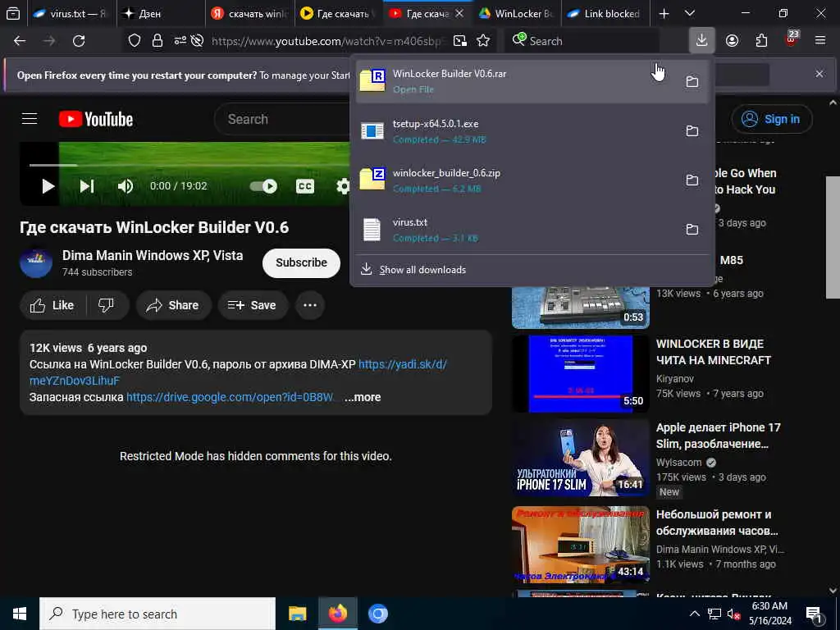
Task: Switch to the скачать winl tab
Action: click(249, 13)
